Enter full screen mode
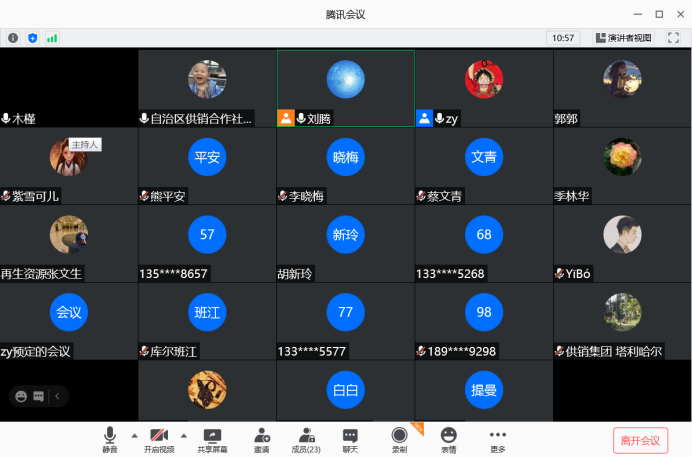 pyautogui.click(x=673, y=38)
